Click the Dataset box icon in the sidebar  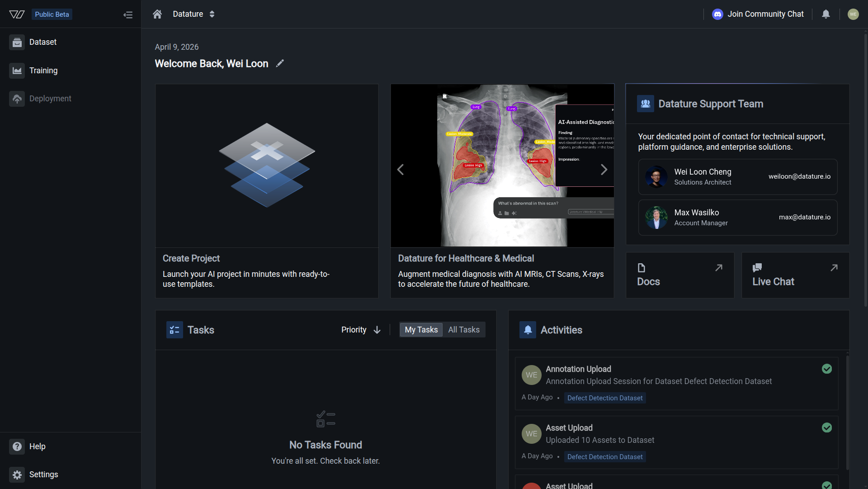17,42
